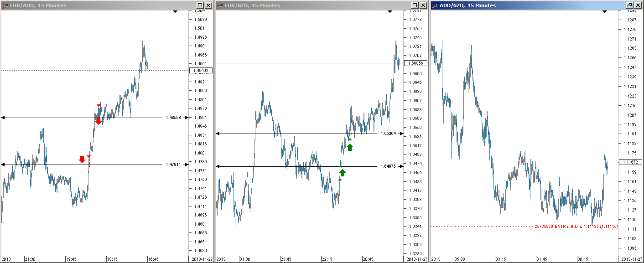Select the red ENTRY BID order label
This screenshot has height=263, width=644.
(576, 226)
